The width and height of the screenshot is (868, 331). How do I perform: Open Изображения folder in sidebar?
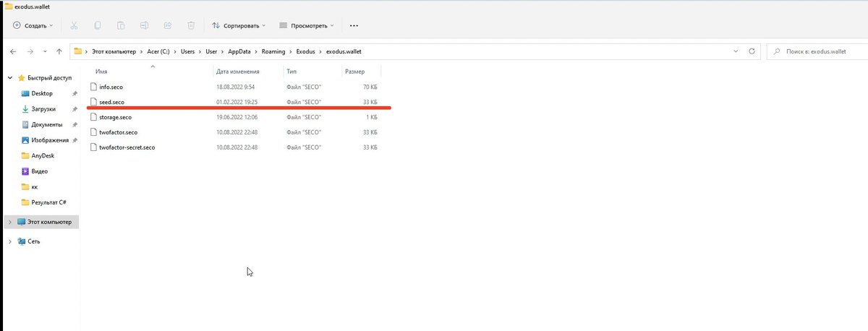pos(50,140)
